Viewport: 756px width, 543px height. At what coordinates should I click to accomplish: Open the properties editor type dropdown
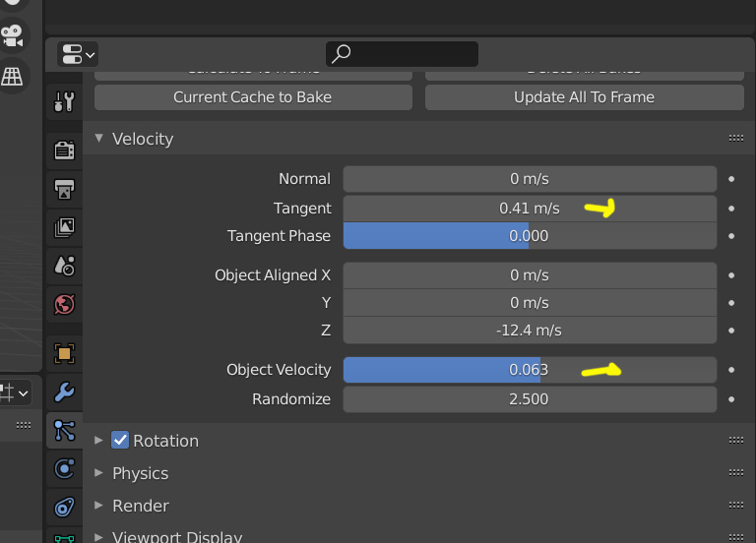[x=78, y=54]
